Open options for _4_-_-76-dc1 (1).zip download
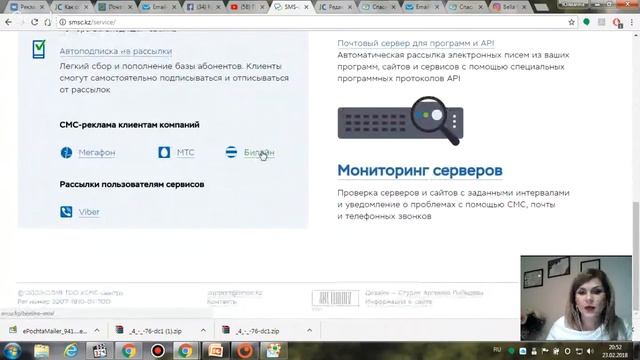The image size is (640, 360). [203, 330]
